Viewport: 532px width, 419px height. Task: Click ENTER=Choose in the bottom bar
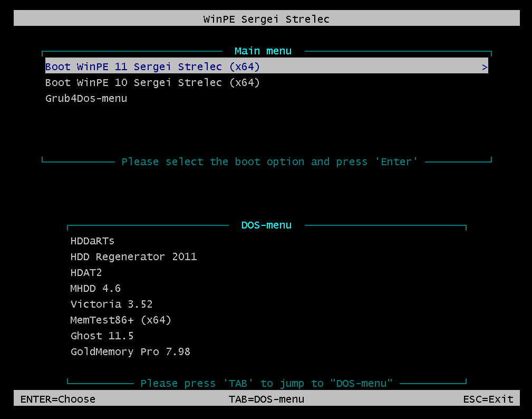[x=58, y=399]
